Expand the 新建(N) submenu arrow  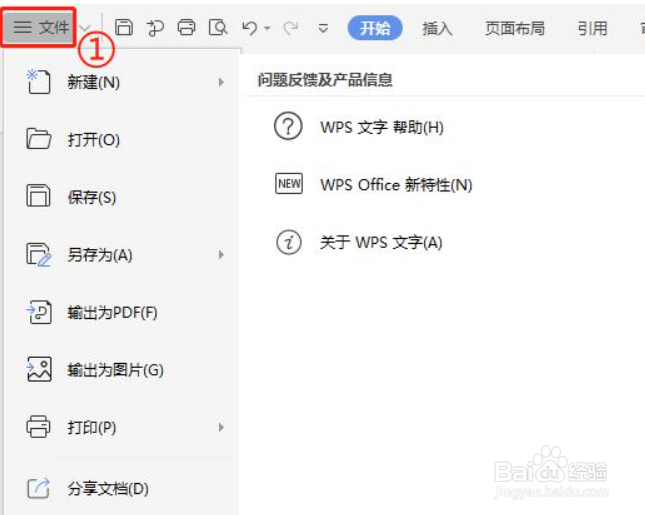coord(221,82)
